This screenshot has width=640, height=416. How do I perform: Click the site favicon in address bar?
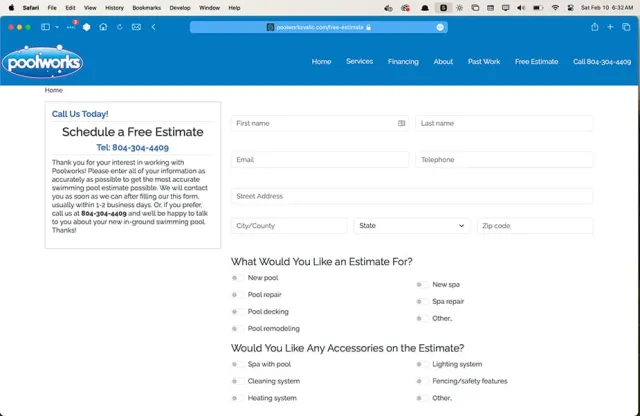tap(270, 27)
